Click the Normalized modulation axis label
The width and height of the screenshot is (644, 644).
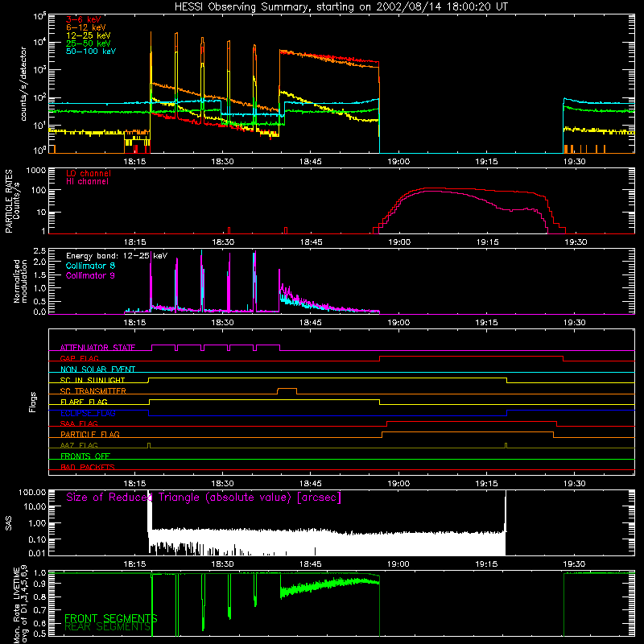[x=21, y=281]
